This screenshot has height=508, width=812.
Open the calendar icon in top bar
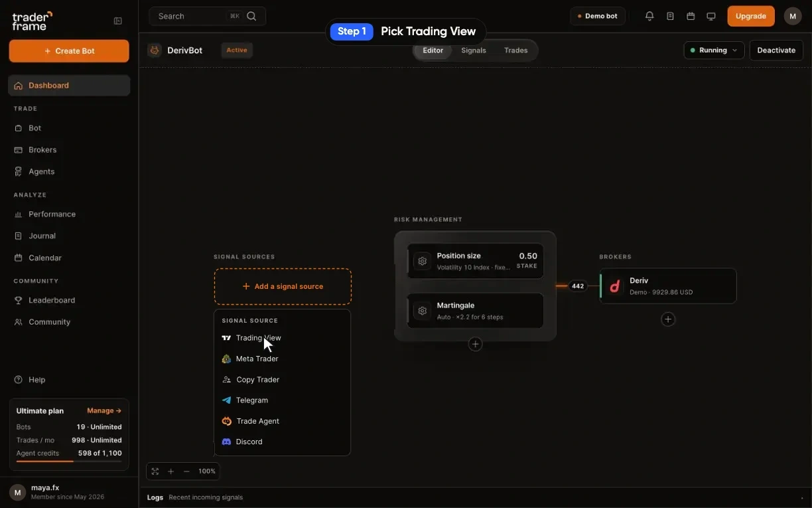click(x=691, y=16)
